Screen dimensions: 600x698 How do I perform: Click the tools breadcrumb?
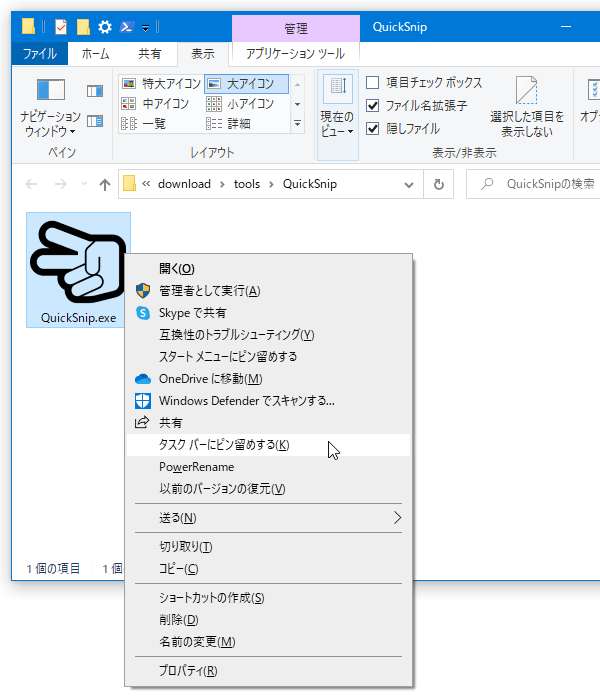(247, 184)
